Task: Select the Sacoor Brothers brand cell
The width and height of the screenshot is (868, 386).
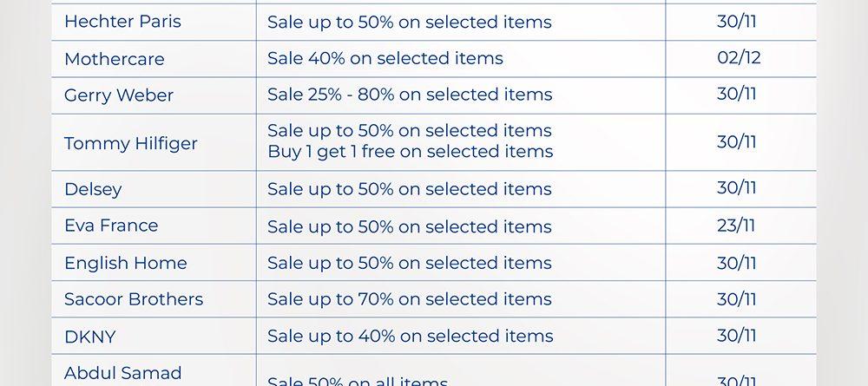Action: tap(134, 299)
